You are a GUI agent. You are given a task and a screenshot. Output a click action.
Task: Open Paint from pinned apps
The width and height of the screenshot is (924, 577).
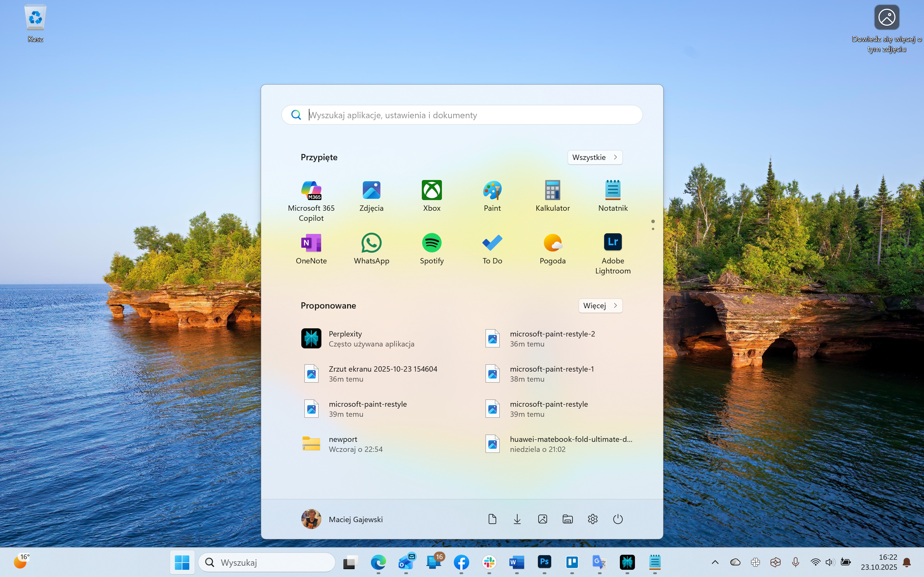(492, 191)
